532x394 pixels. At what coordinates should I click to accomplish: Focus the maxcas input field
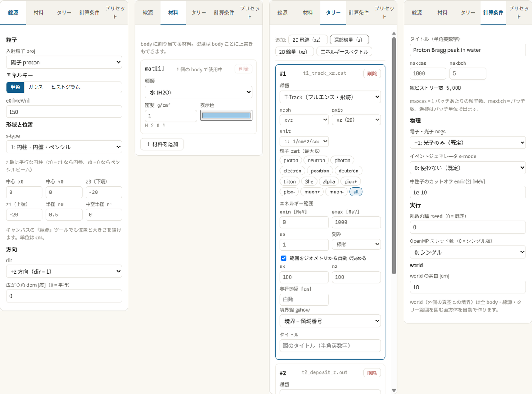click(428, 73)
